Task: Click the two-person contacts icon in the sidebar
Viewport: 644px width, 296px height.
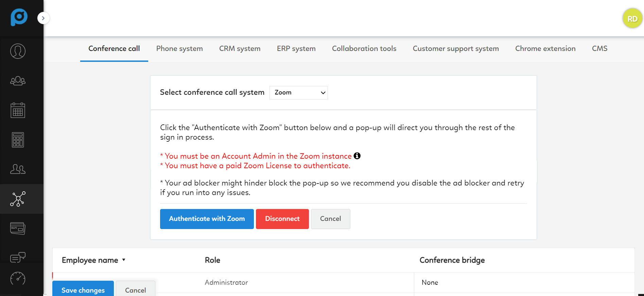Action: 18,169
